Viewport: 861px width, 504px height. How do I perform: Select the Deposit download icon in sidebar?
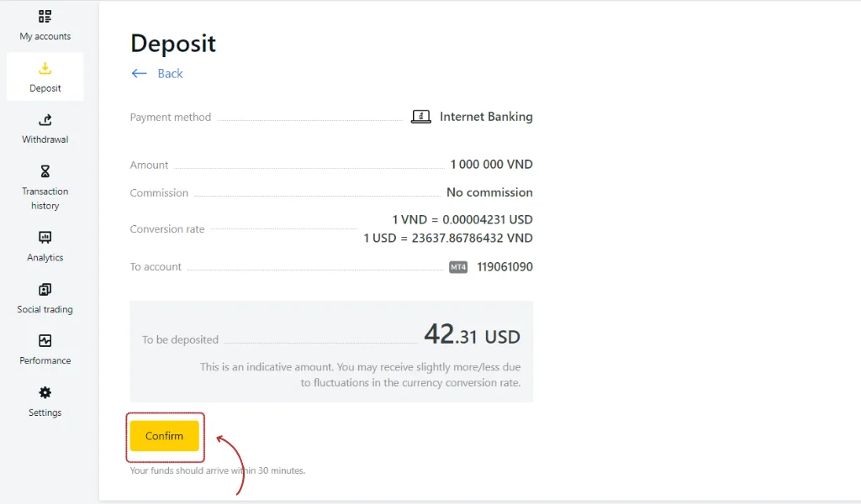click(45, 70)
